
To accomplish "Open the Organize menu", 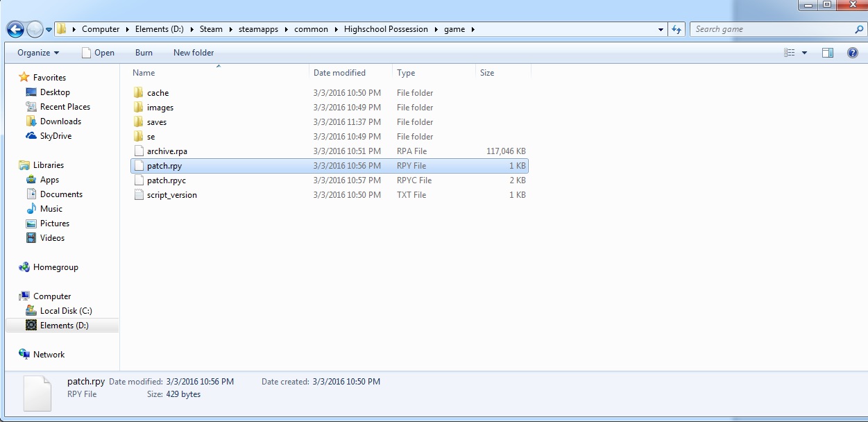I will pyautogui.click(x=38, y=53).
